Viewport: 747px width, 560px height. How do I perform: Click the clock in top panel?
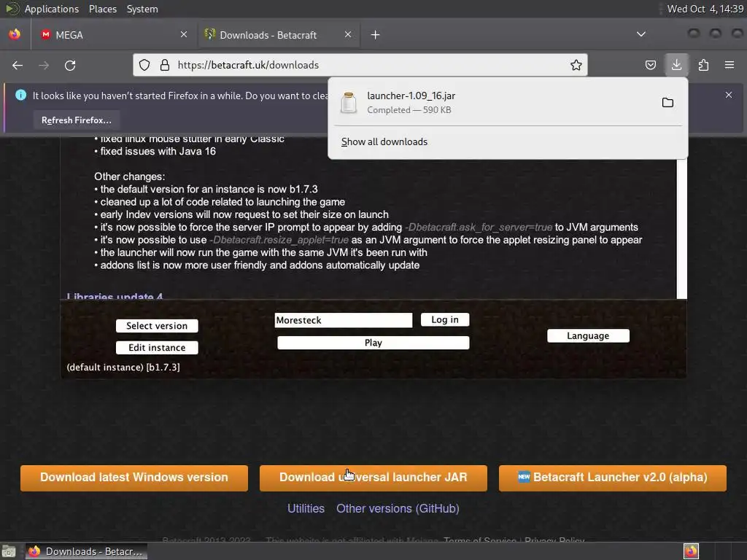(x=705, y=9)
